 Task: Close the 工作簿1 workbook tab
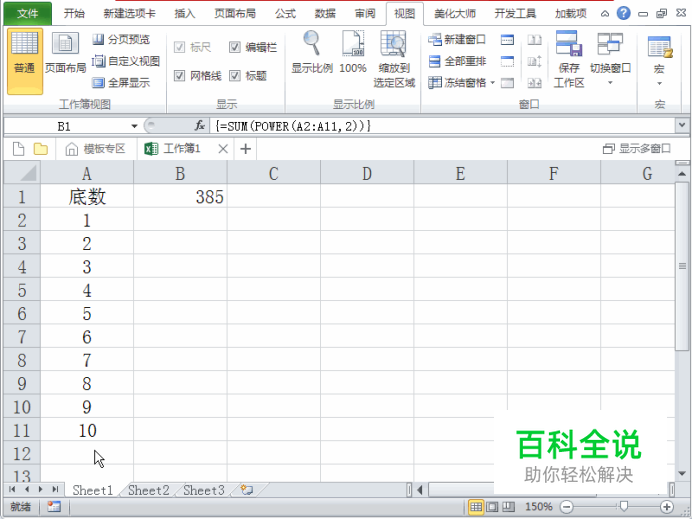(223, 149)
